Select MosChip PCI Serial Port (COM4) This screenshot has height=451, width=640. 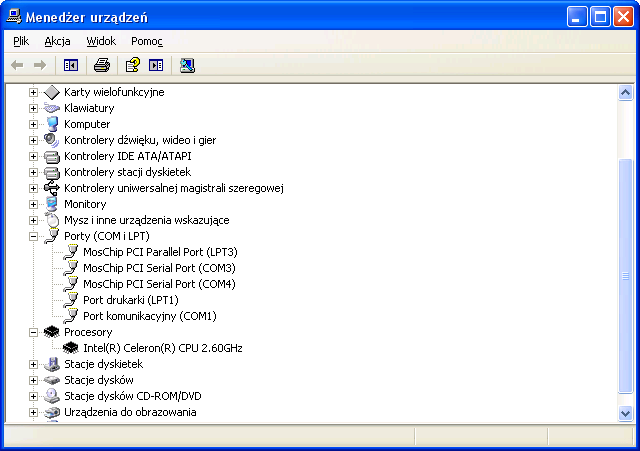click(159, 284)
